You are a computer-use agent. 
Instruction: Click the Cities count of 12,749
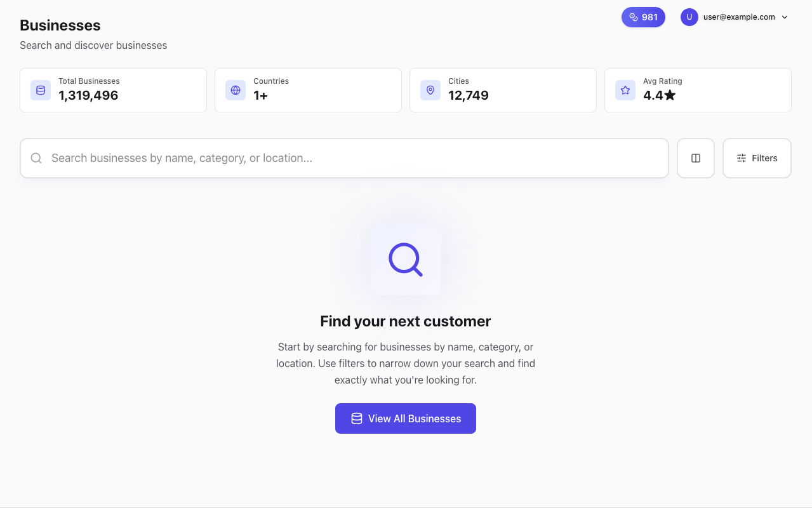468,95
